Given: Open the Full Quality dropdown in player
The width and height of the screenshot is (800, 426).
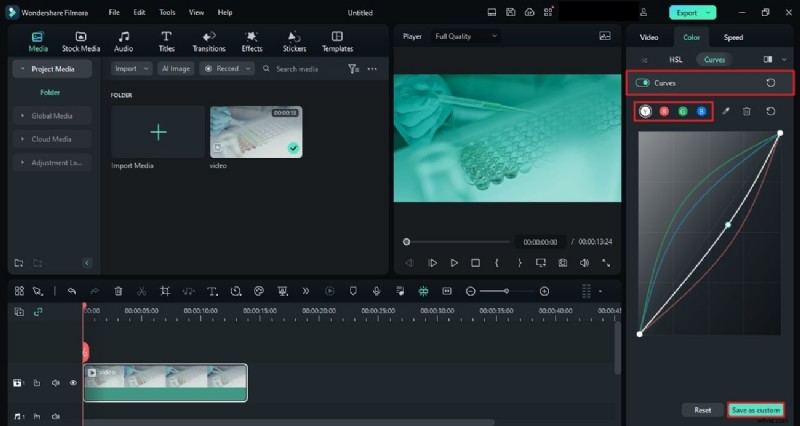Looking at the screenshot, I should click(x=465, y=36).
